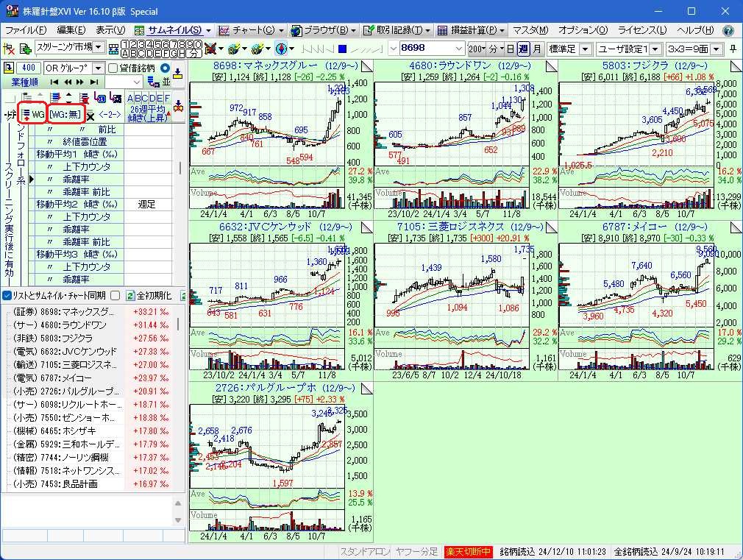Switch to daily 日 timeframe
Screen dimensions: 743x560
[x=510, y=49]
